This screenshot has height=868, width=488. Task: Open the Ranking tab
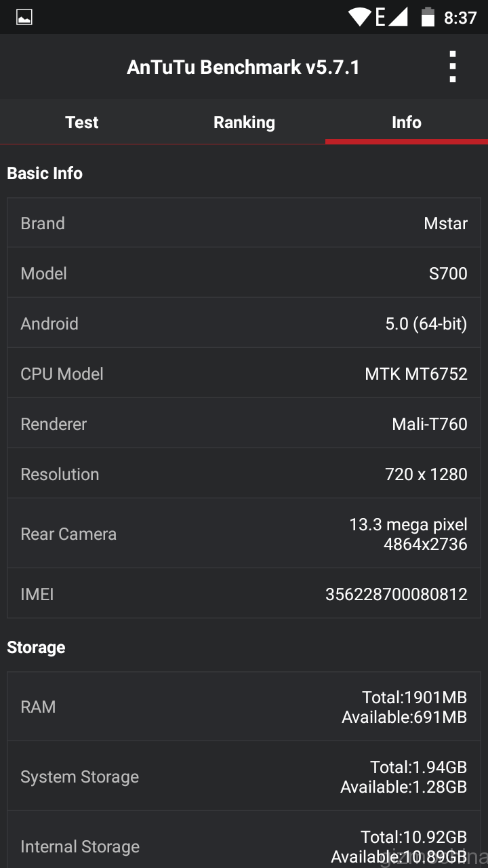pyautogui.click(x=244, y=122)
